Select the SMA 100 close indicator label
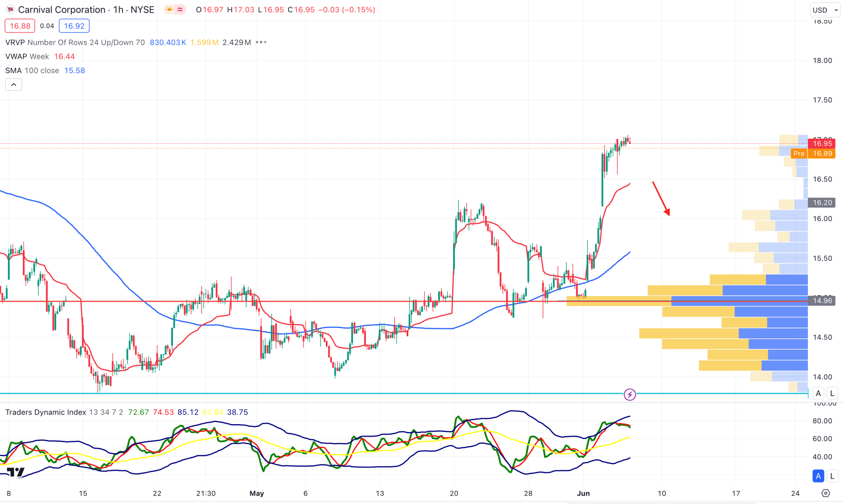 point(32,70)
